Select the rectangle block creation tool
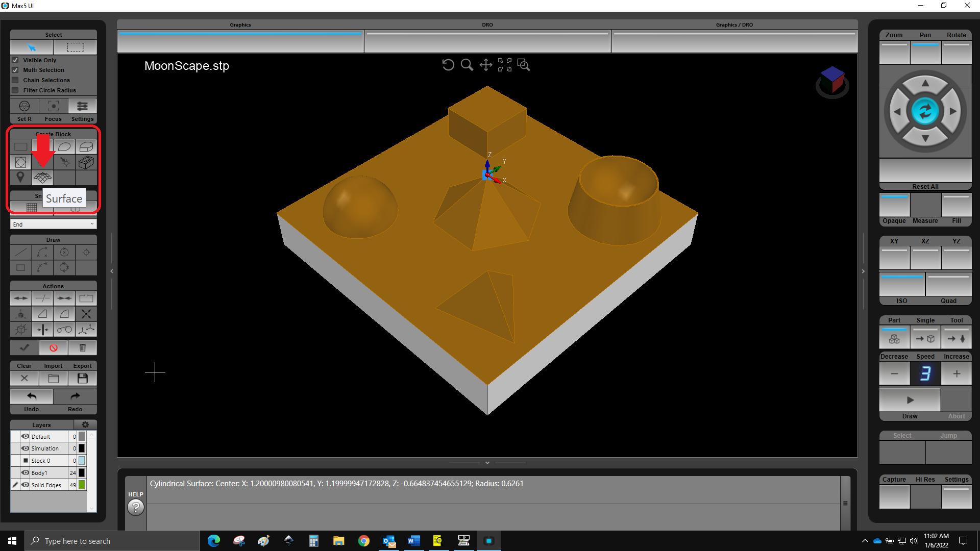 (20, 146)
